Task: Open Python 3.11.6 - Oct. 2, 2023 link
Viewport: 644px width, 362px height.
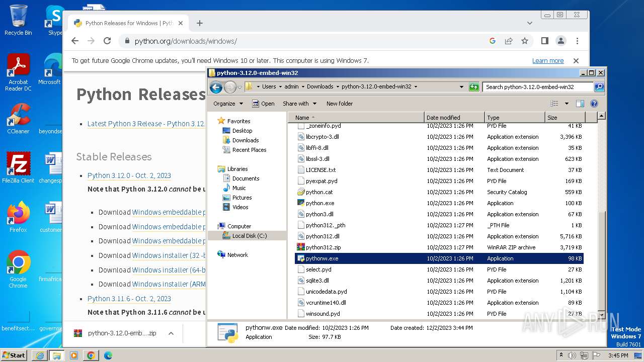Action: 129,299
